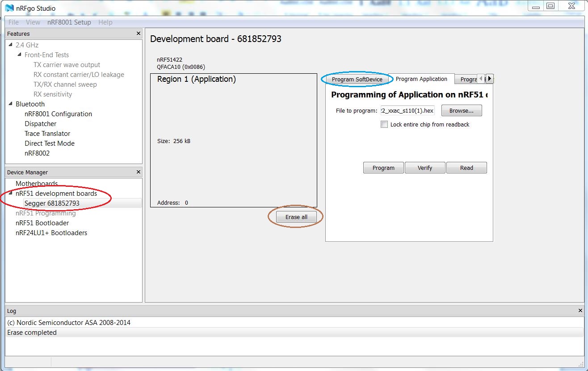
Task: Click the Verify button
Action: point(425,168)
